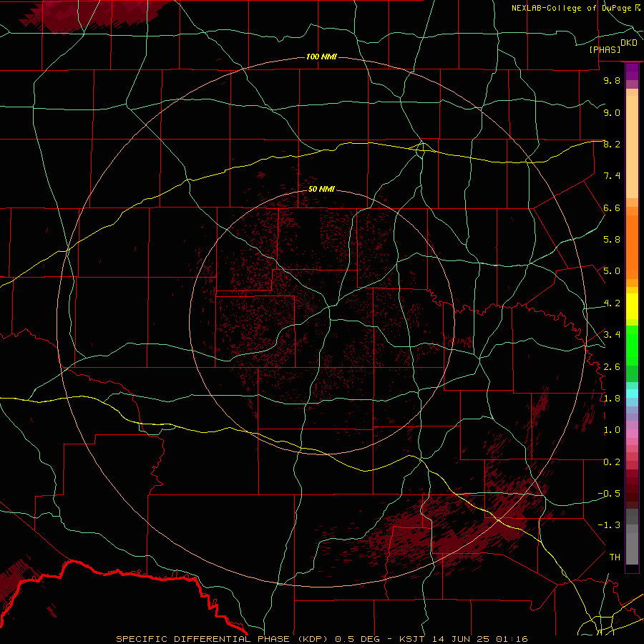Click the 6.6 value on the color scale
The image size is (644, 644).
coord(612,208)
